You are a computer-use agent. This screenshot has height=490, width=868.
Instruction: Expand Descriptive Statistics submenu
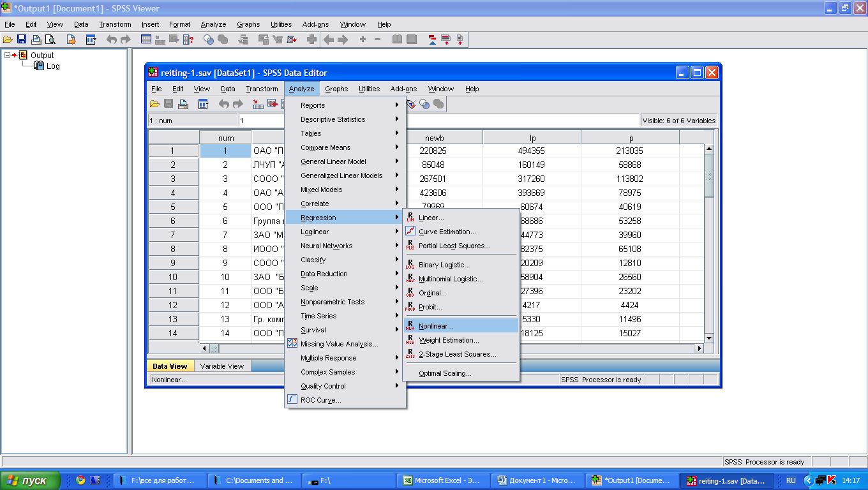pyautogui.click(x=345, y=119)
